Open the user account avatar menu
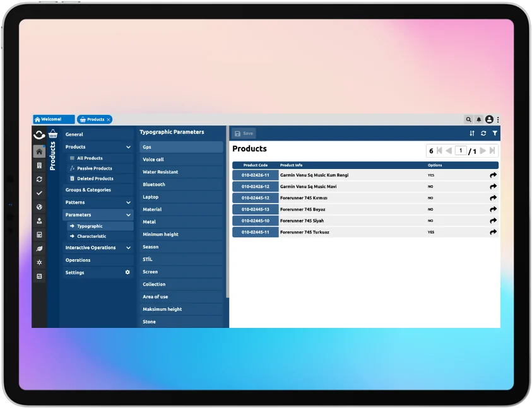This screenshot has width=532, height=408. (x=489, y=119)
